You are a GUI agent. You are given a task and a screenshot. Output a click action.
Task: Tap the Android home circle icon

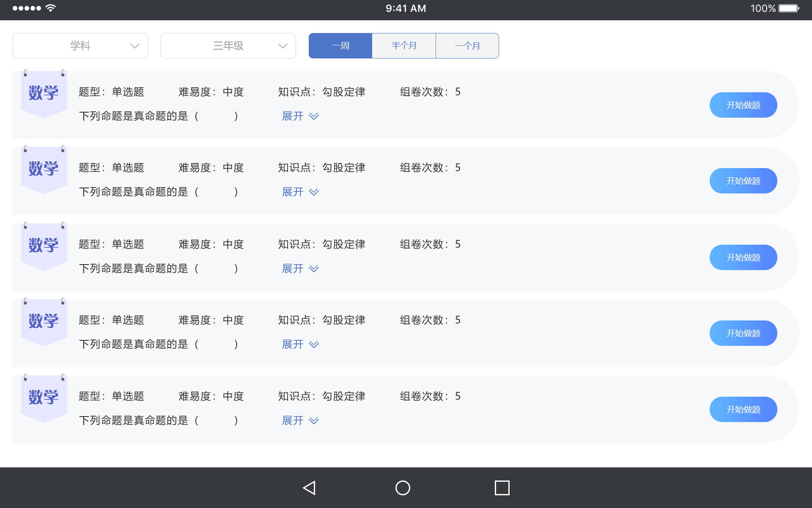pyautogui.click(x=403, y=488)
